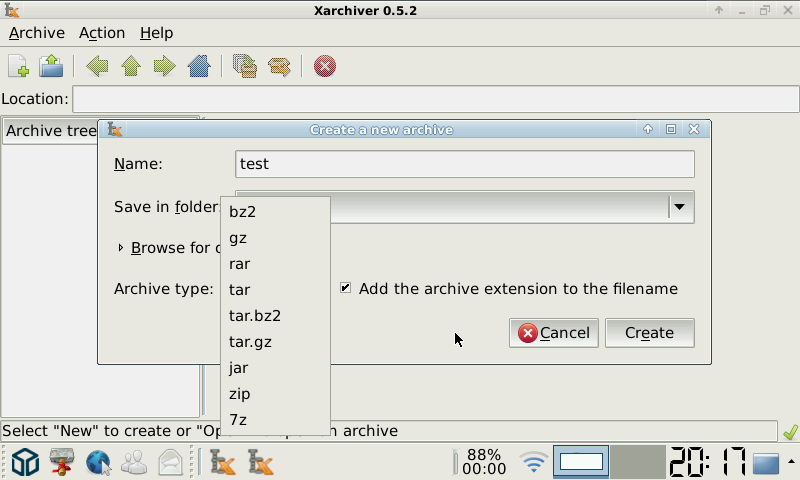This screenshot has width=800, height=480.
Task: Open the file manager drawer taskbar icon
Action: 62,463
